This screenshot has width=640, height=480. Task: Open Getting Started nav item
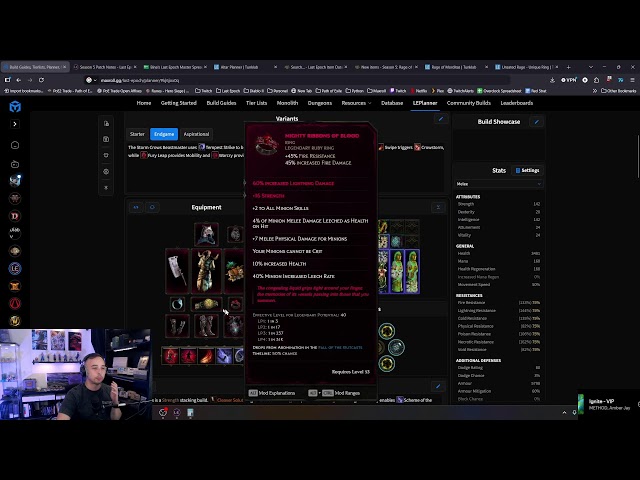click(179, 103)
